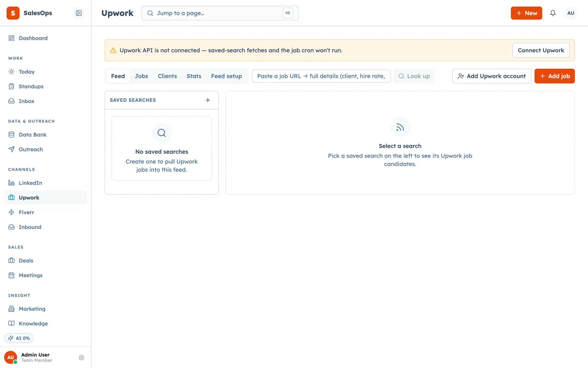This screenshot has height=368, width=588.
Task: Switch to the Feed tab
Action: tap(118, 76)
